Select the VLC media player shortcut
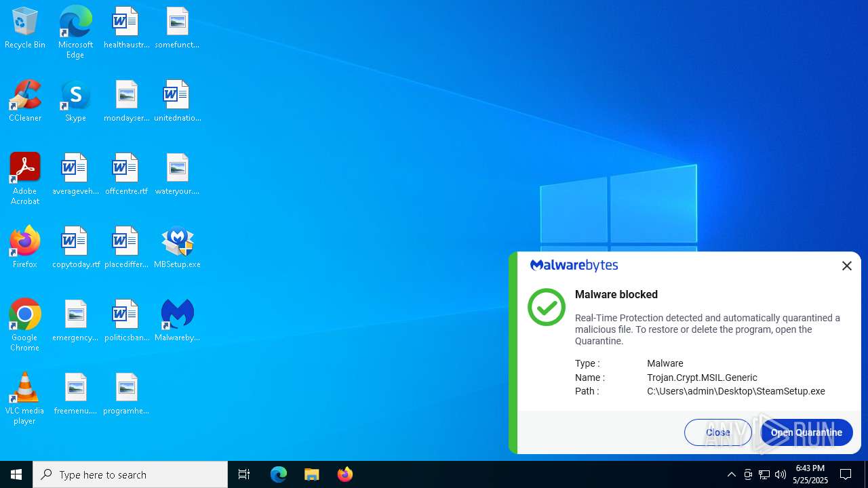The height and width of the screenshot is (488, 868). (25, 399)
